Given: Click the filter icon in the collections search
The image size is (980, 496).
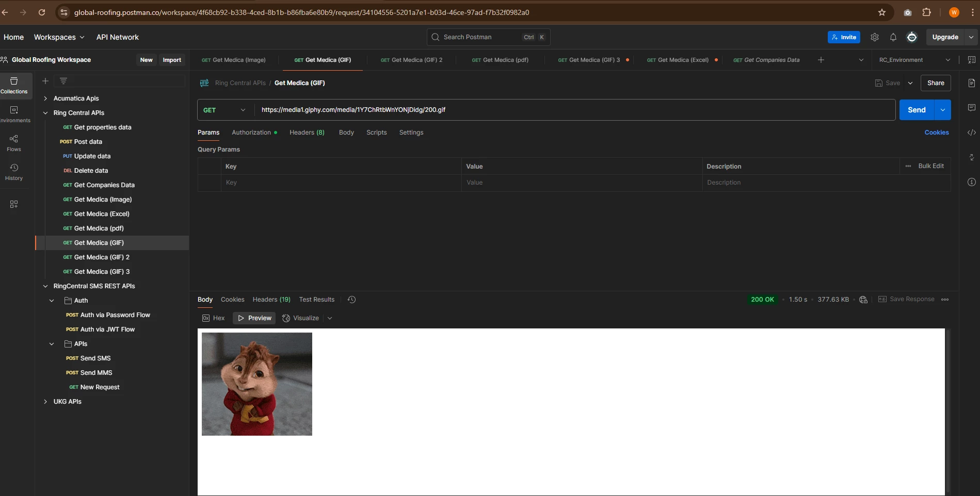Looking at the screenshot, I should (63, 81).
